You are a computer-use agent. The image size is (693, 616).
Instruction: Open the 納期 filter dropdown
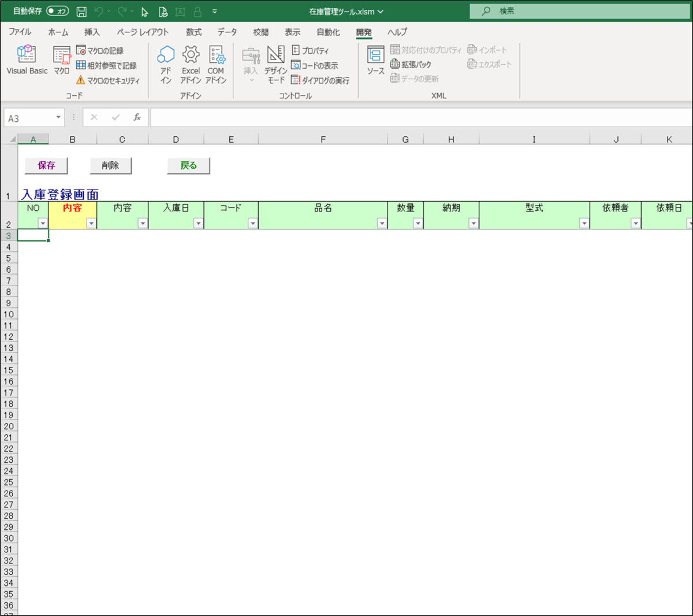pyautogui.click(x=474, y=223)
